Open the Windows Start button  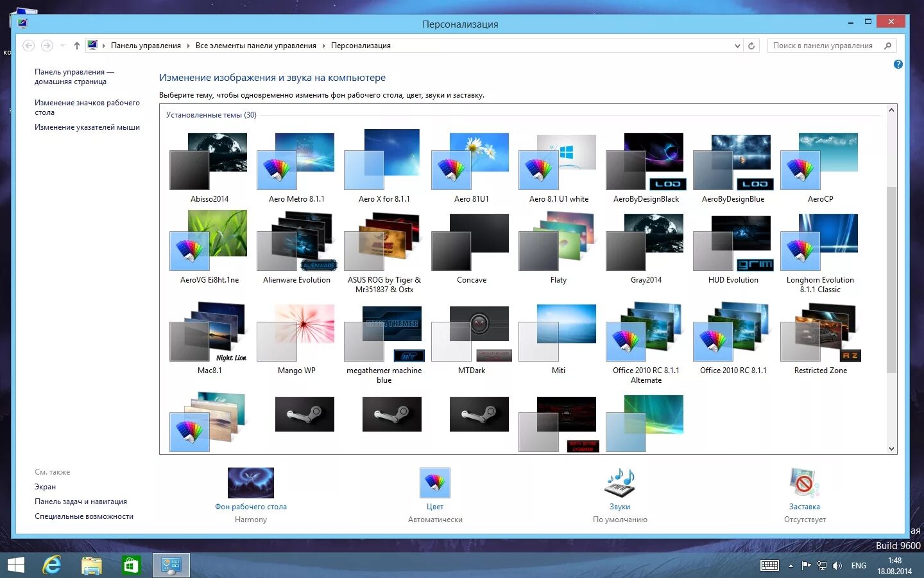[15, 565]
